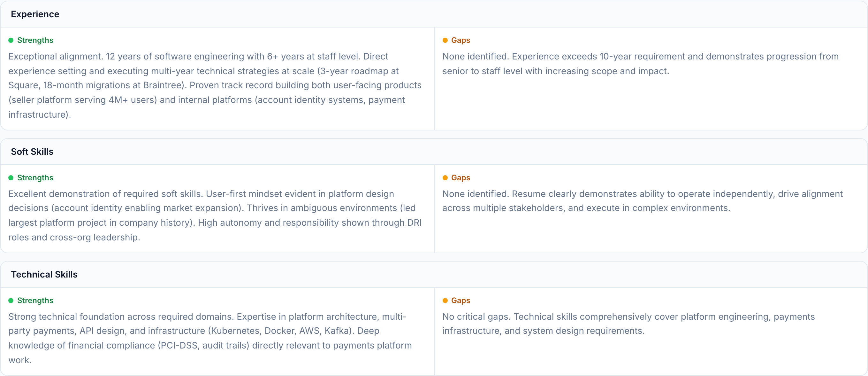Image resolution: width=868 pixels, height=376 pixels.
Task: Click the "Excellent demonstration of required soft skills" paragraph
Action: click(215, 215)
